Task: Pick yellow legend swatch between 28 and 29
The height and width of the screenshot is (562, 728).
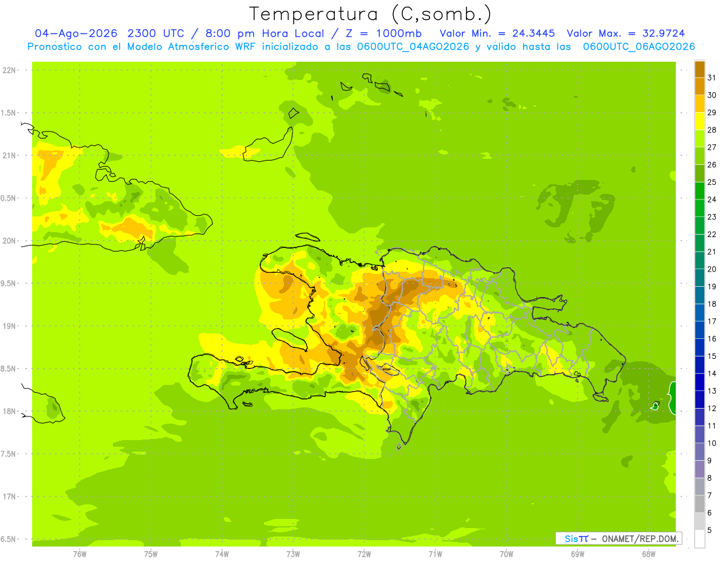Action: click(x=699, y=121)
